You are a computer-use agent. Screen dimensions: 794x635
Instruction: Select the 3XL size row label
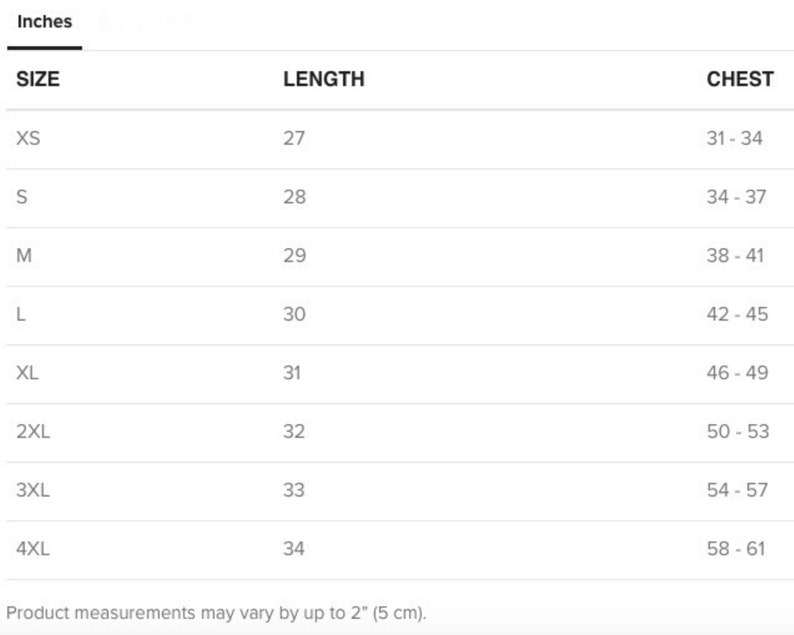pos(33,490)
